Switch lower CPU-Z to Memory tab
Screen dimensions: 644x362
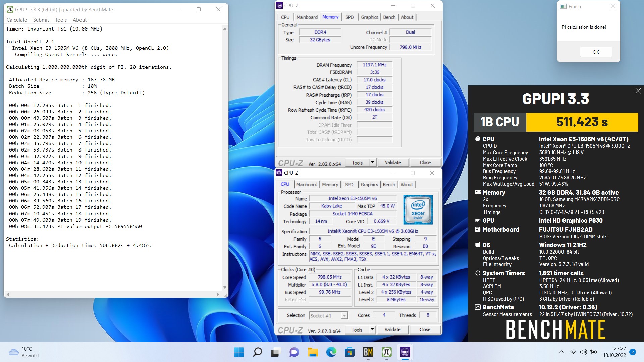[x=330, y=184]
